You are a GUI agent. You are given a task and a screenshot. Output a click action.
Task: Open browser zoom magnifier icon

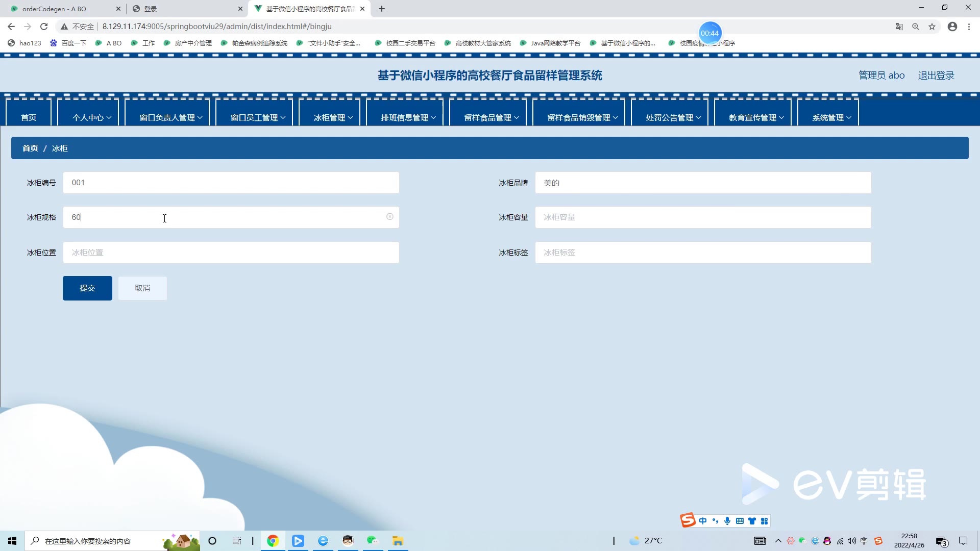coord(916,27)
